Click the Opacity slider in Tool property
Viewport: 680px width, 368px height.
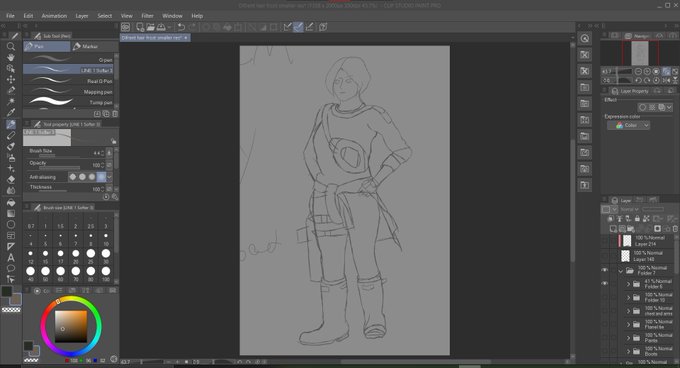click(59, 167)
